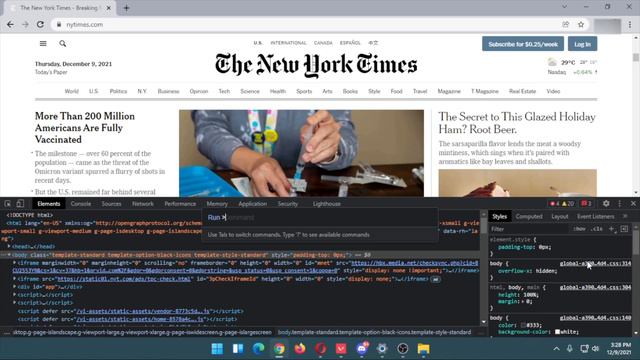The width and height of the screenshot is (640, 360).
Task: Switch to the Sources tab
Action: [x=111, y=204]
